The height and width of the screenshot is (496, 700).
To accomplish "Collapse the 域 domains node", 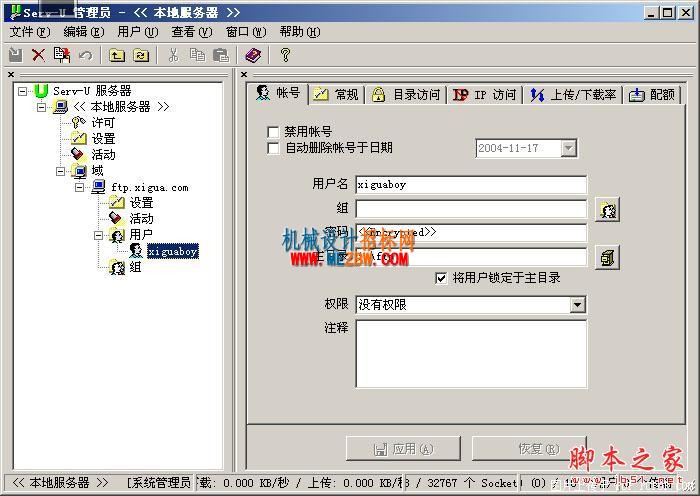I will coord(61,171).
